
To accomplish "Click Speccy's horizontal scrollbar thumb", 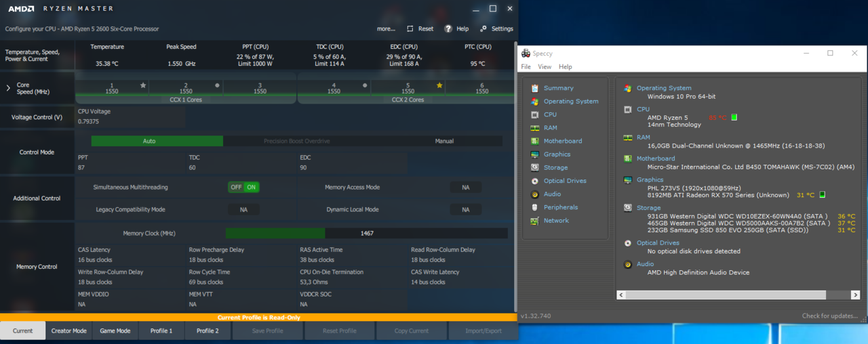I will 726,295.
